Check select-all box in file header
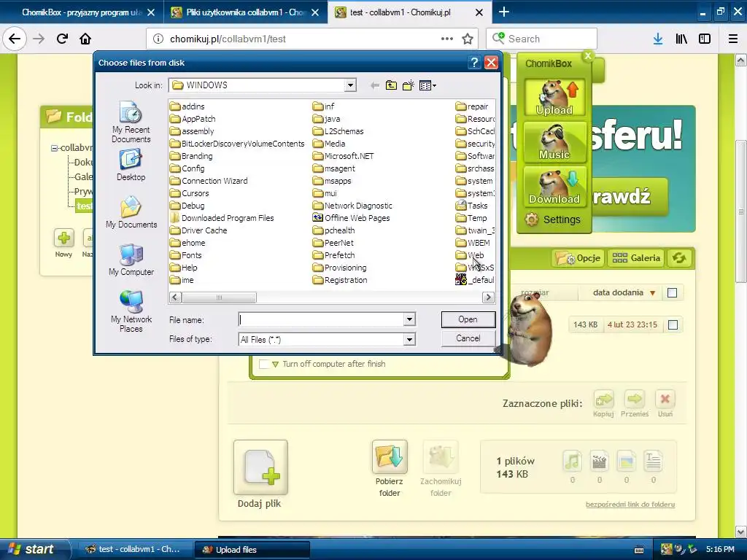747x560 pixels. pos(672,293)
